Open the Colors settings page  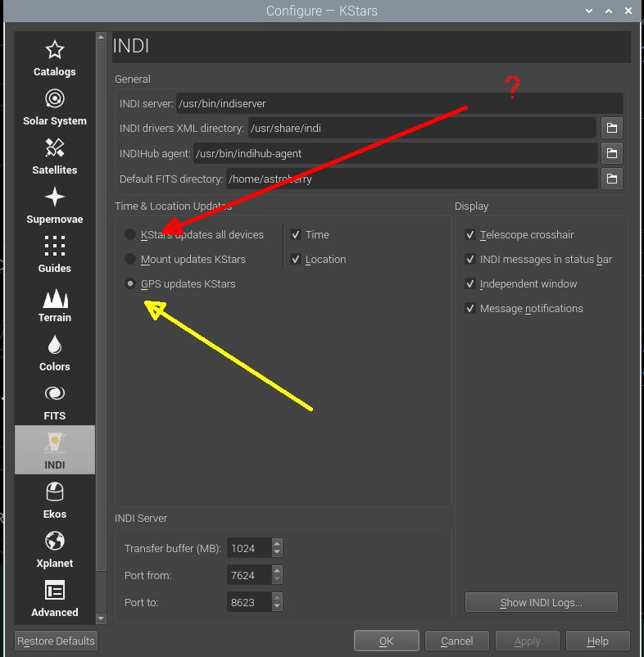[x=54, y=353]
